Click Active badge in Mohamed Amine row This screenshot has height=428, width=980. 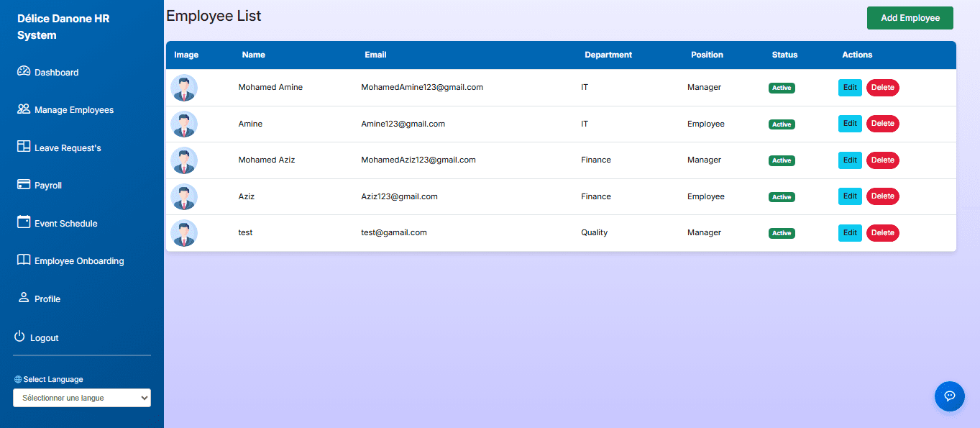[782, 88]
